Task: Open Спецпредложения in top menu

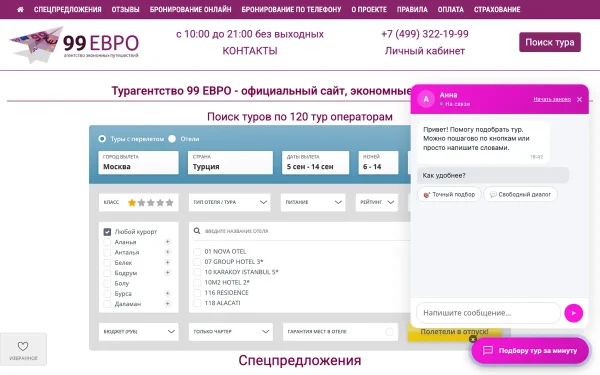Action: coord(68,10)
